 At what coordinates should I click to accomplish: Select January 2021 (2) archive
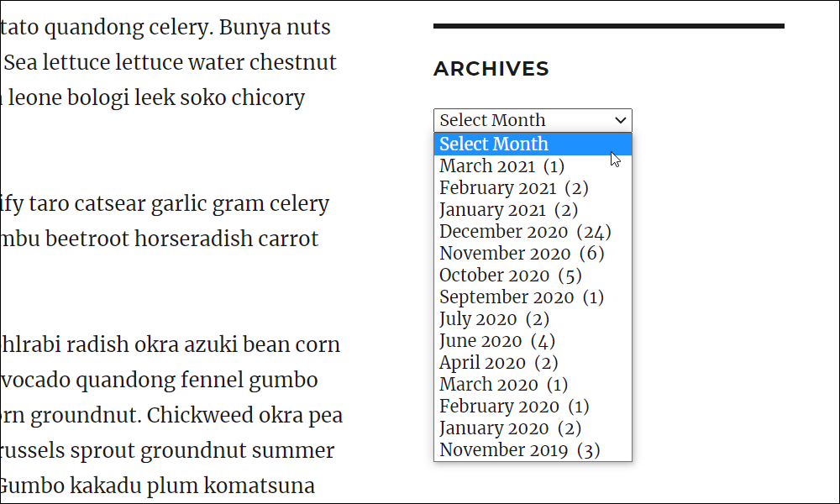(x=533, y=210)
